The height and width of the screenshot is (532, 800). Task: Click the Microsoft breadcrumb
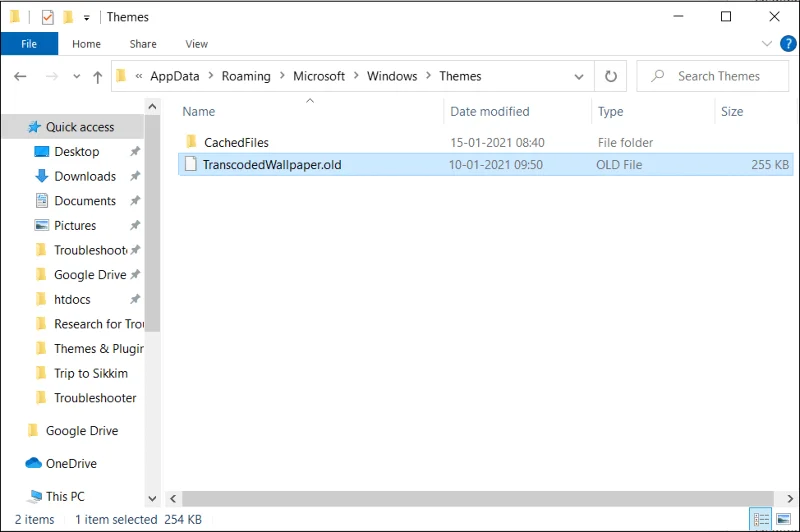[319, 76]
